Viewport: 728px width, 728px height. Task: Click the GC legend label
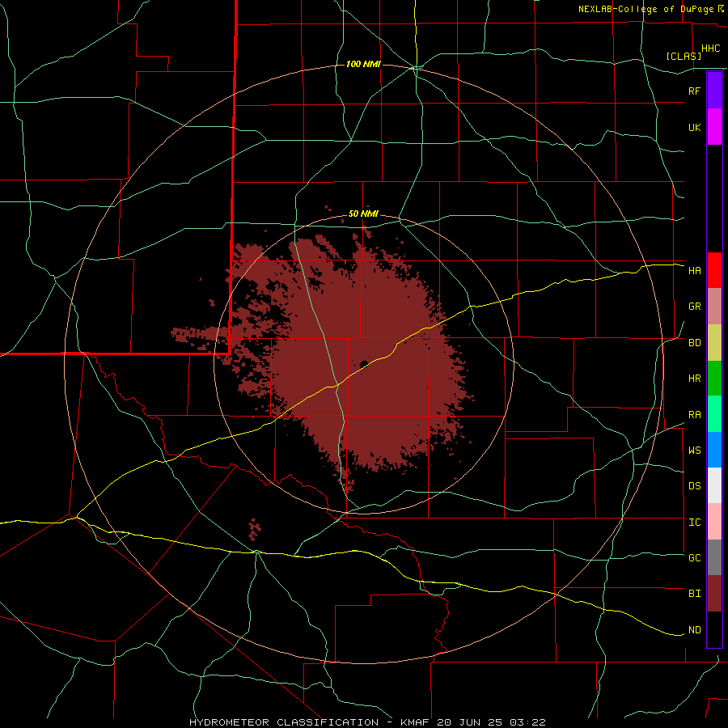pyautogui.click(x=695, y=557)
